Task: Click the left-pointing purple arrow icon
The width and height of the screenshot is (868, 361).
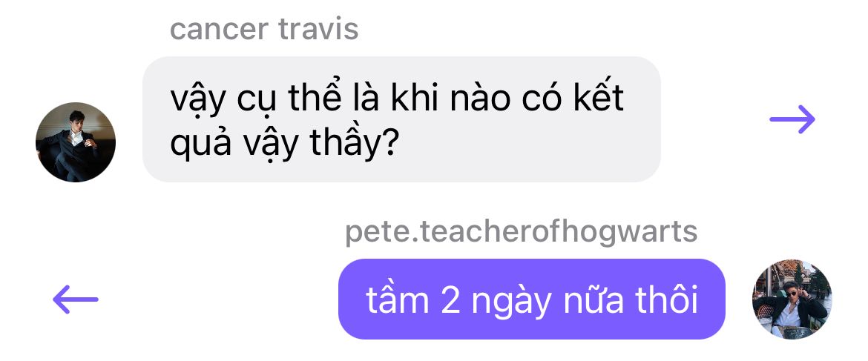Action: point(75,299)
